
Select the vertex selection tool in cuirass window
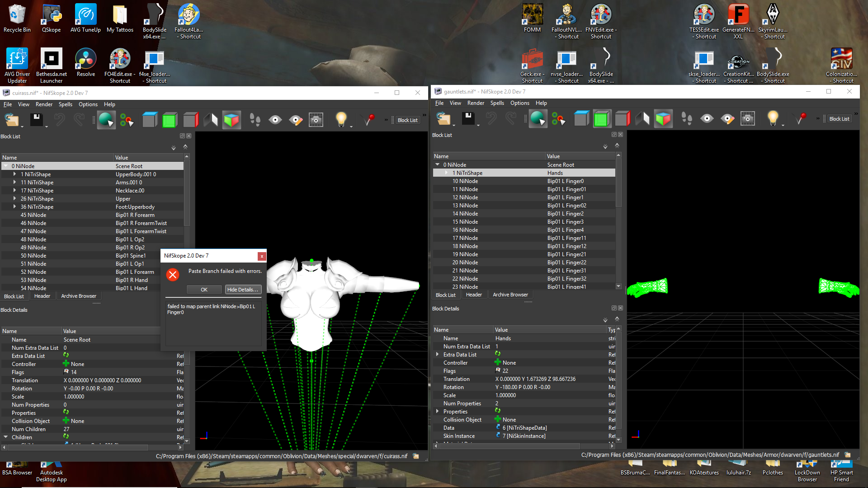[127, 120]
